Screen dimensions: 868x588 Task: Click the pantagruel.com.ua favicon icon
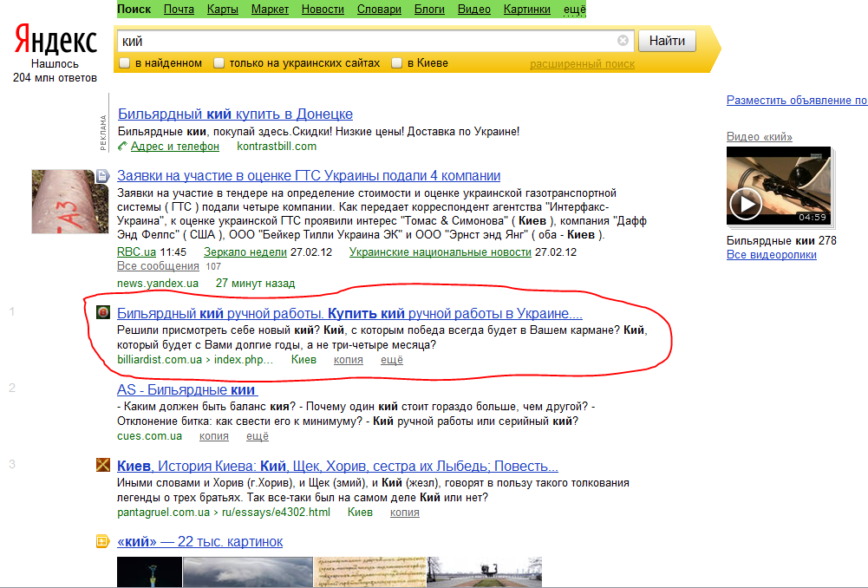(x=103, y=465)
